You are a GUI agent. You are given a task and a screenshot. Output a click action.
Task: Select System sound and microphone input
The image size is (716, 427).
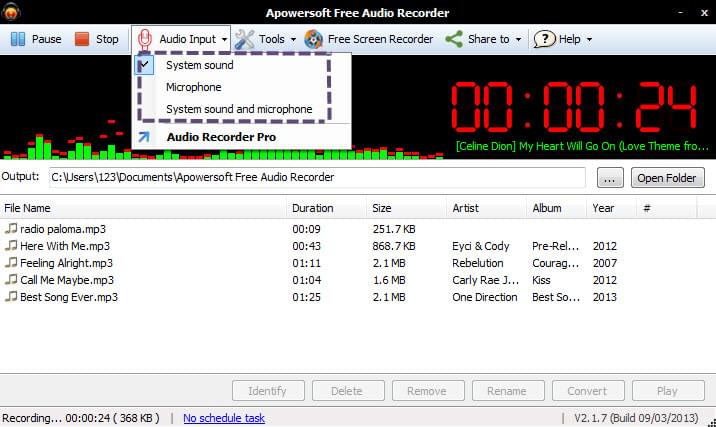(239, 109)
